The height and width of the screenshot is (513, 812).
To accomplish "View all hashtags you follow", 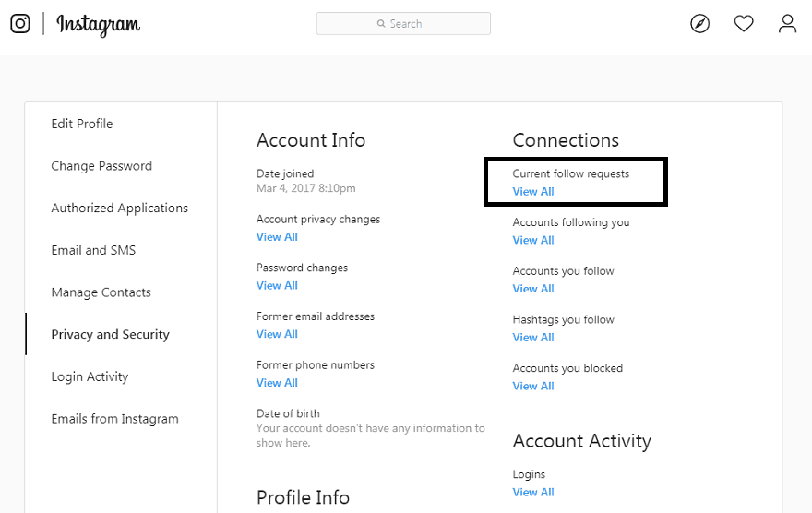I will [533, 338].
